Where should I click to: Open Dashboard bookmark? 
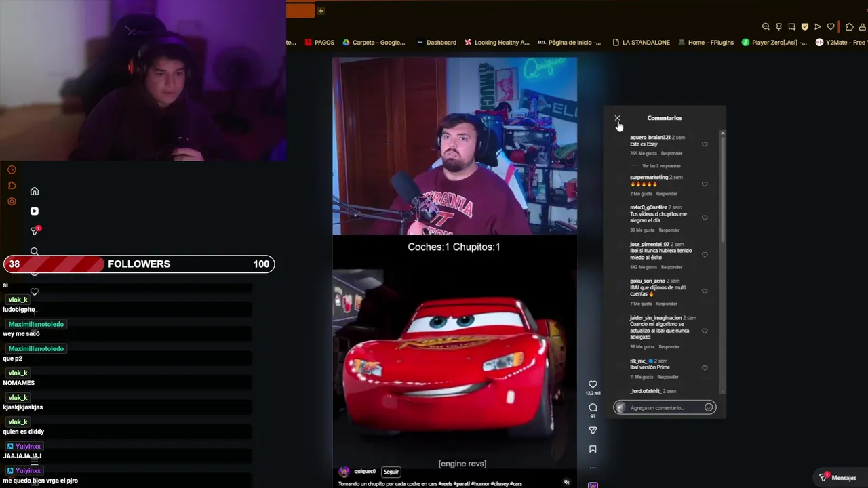coord(436,42)
